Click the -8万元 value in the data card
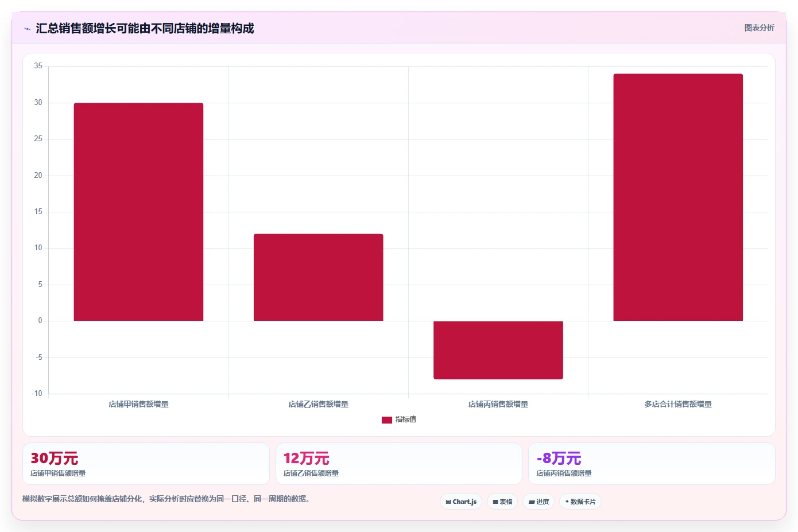This screenshot has width=798, height=532. [559, 459]
